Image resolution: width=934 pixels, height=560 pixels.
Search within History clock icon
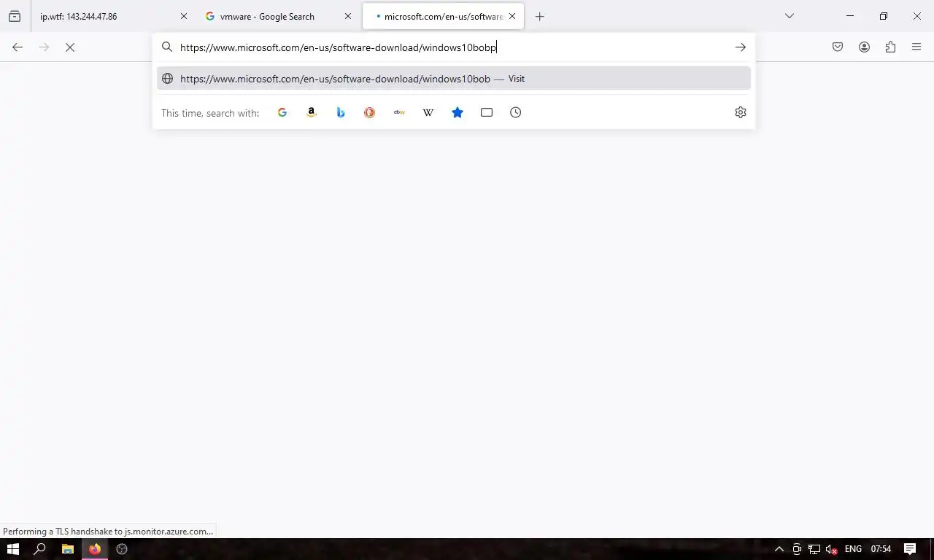(x=516, y=112)
